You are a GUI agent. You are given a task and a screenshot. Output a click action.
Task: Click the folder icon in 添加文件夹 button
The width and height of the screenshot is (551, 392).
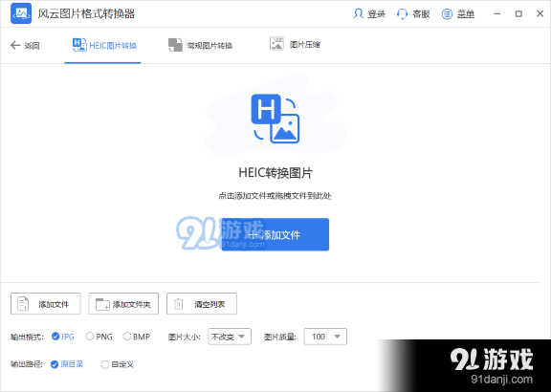[102, 304]
